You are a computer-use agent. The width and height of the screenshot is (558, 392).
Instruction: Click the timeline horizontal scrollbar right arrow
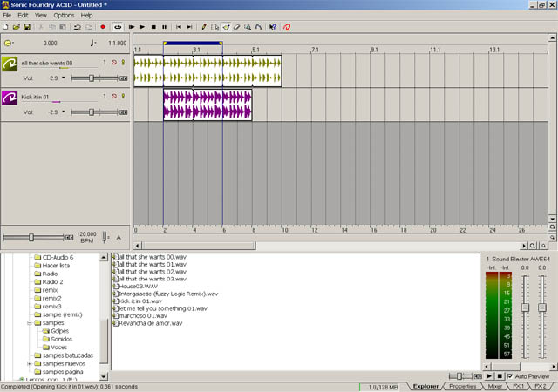point(523,246)
